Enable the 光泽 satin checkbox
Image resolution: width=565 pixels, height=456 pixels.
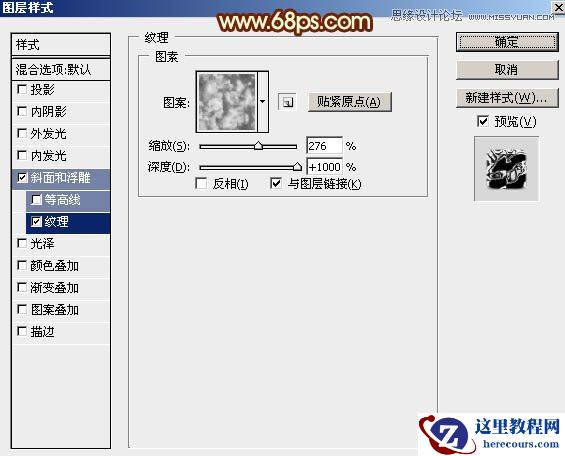[22, 243]
